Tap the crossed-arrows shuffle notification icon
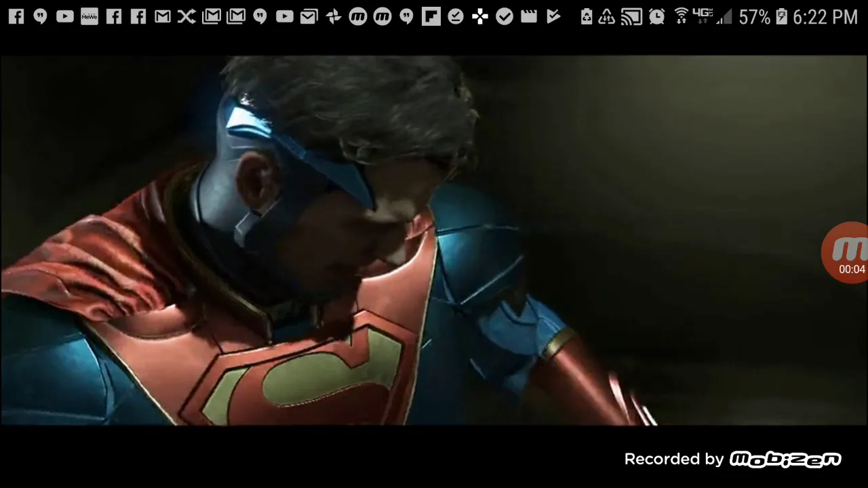This screenshot has height=488, width=868. (186, 16)
